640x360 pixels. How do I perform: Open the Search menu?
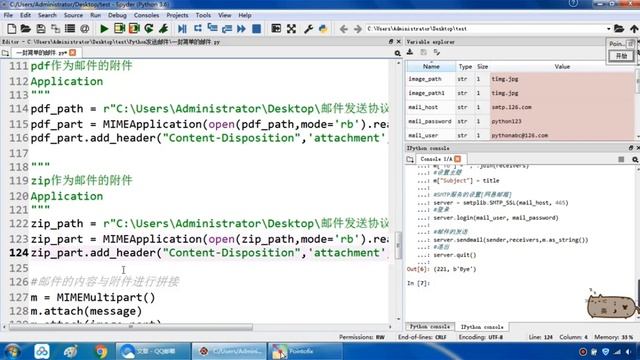47,15
